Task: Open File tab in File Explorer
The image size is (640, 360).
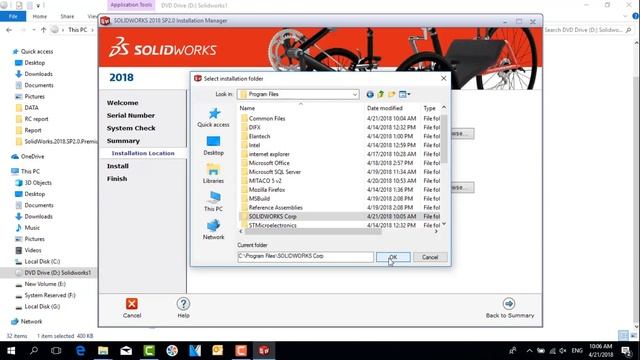Action: point(13,16)
